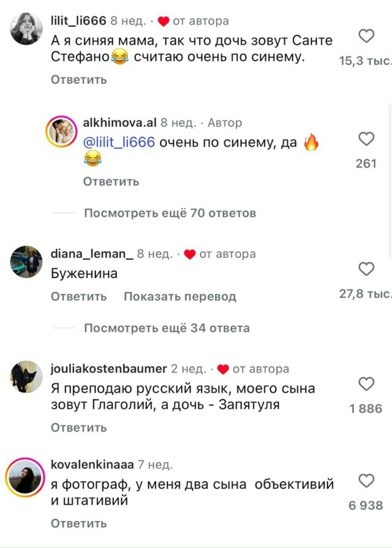Reply to kovalenkinaaa's comment
This screenshot has width=392, height=548.
coord(79,523)
